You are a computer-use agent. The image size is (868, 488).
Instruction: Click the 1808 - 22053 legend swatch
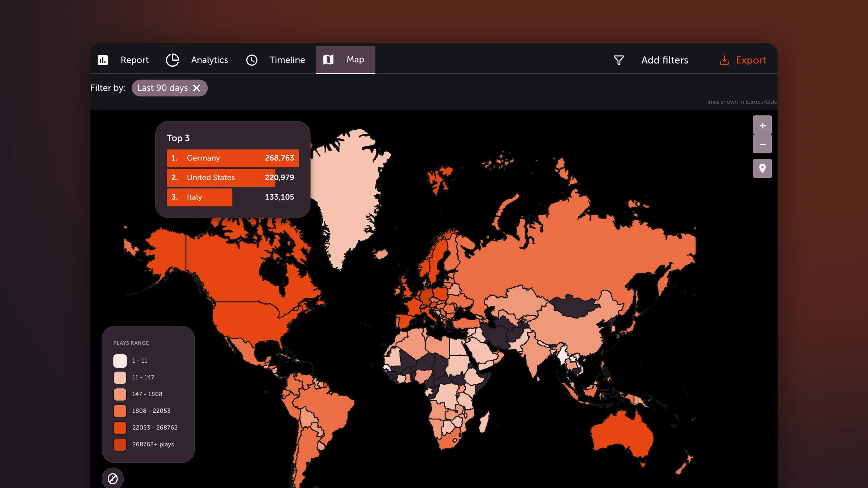point(120,411)
